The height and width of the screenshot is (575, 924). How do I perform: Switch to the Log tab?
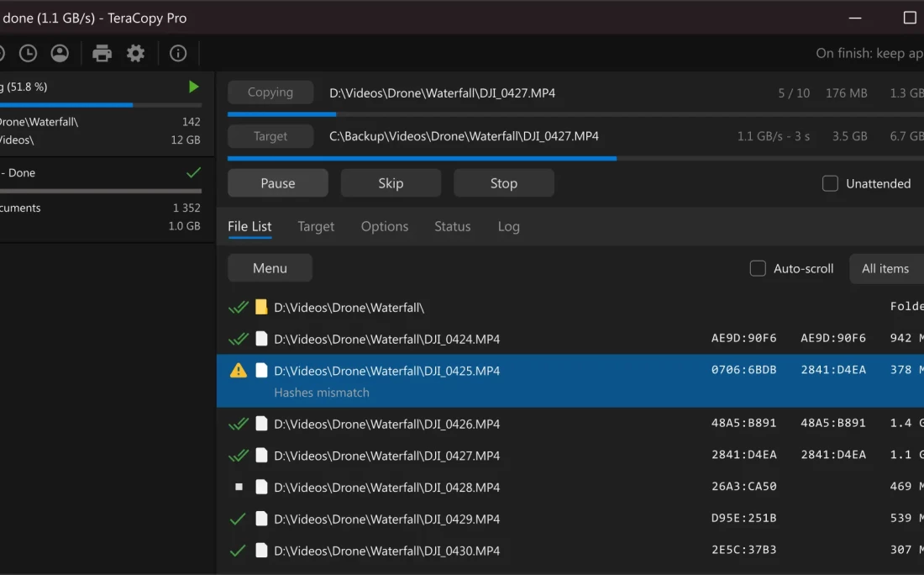(508, 226)
